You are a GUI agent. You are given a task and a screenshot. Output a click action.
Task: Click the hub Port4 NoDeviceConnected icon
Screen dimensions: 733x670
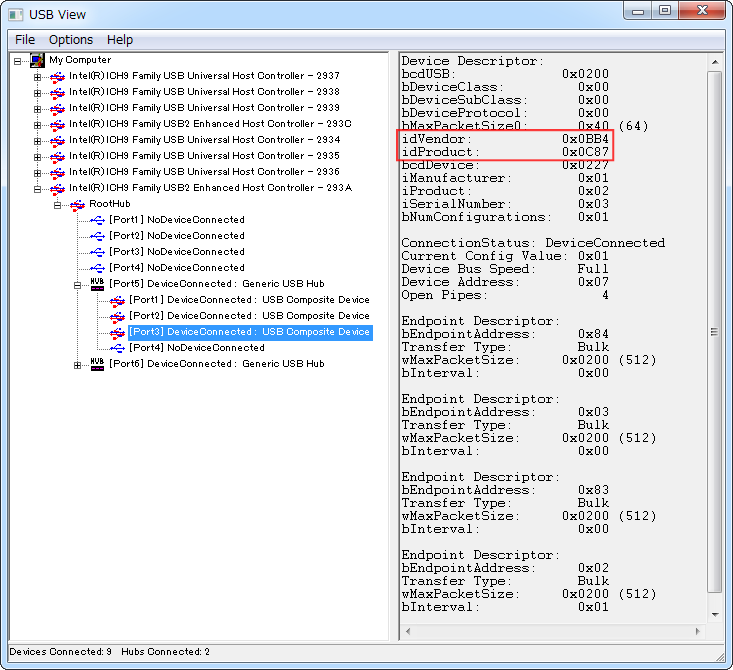pos(117,348)
